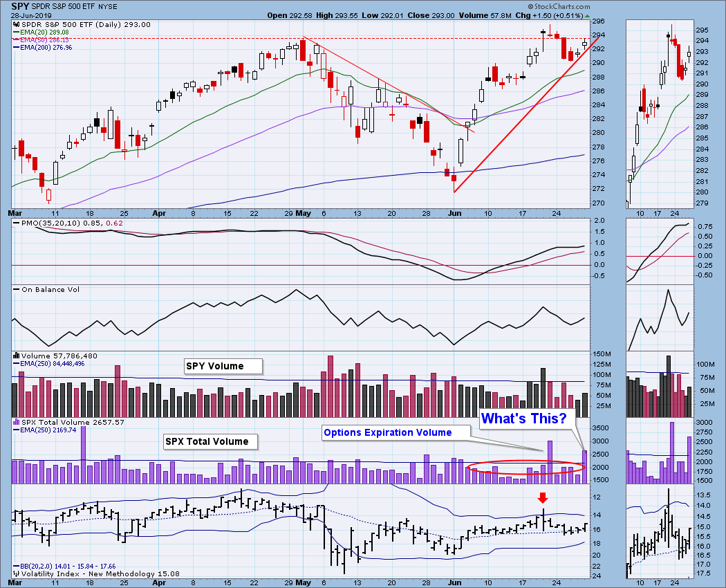Click the What's This? callout
The image size is (726, 588).
click(x=526, y=419)
